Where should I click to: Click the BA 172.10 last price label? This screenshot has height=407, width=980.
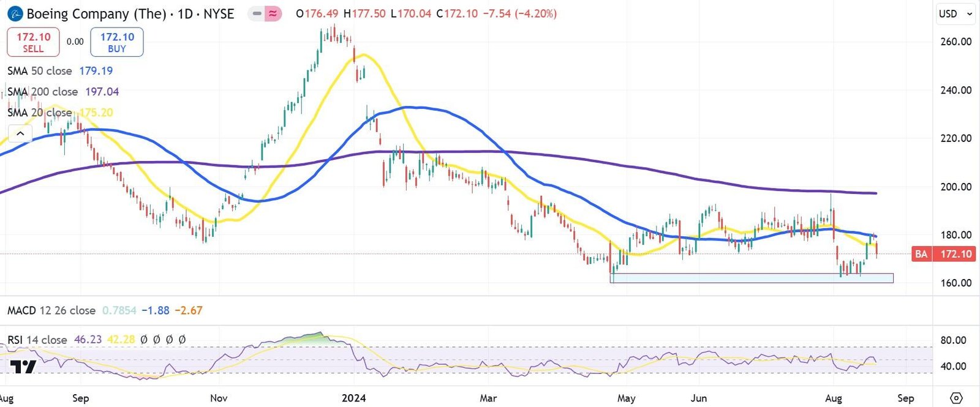(x=943, y=254)
